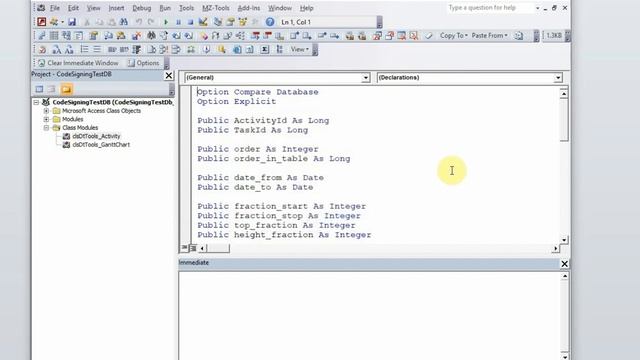Click the blue Help question mark icon
This screenshot has height=360, width=640.
coord(270,22)
